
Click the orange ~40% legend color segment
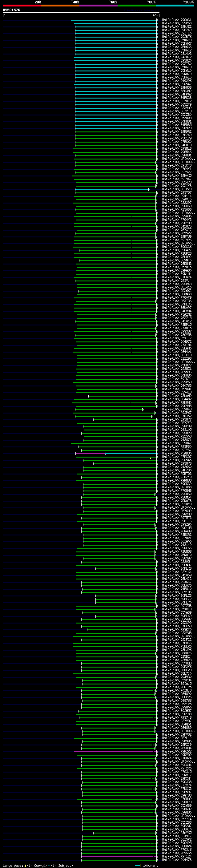pos(60,6)
